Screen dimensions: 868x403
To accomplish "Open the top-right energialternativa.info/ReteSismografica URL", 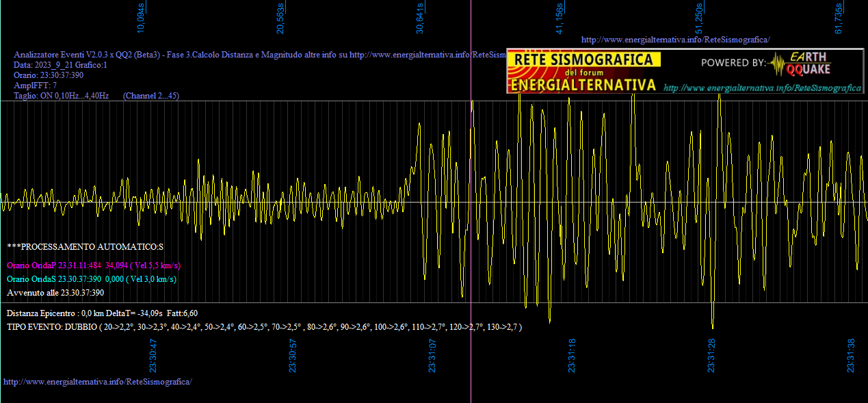I will [675, 40].
